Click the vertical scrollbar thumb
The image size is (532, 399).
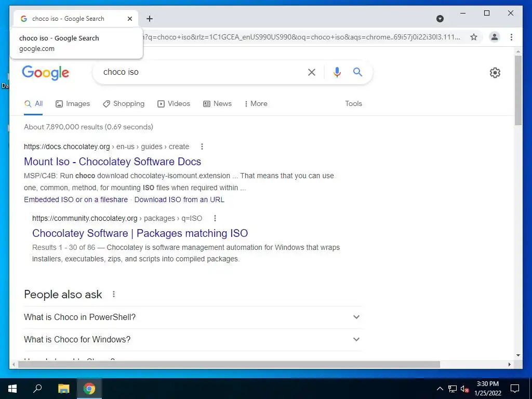tap(518, 90)
